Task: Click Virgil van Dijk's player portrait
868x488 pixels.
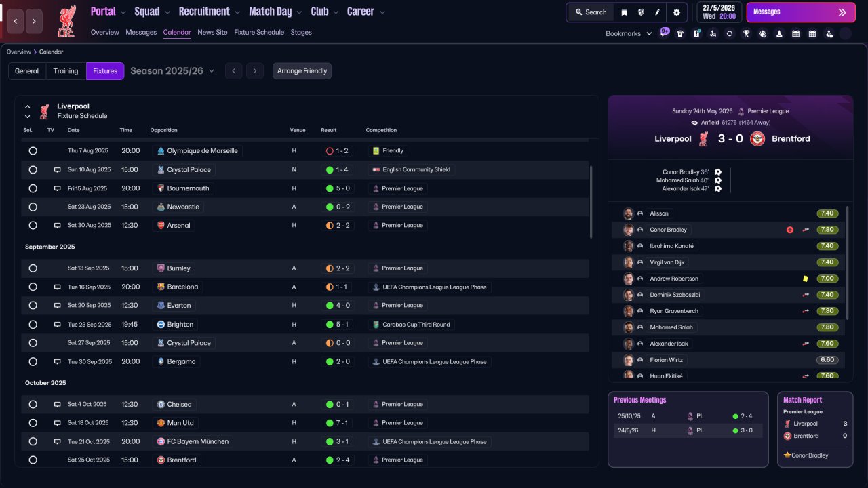Action: click(629, 262)
